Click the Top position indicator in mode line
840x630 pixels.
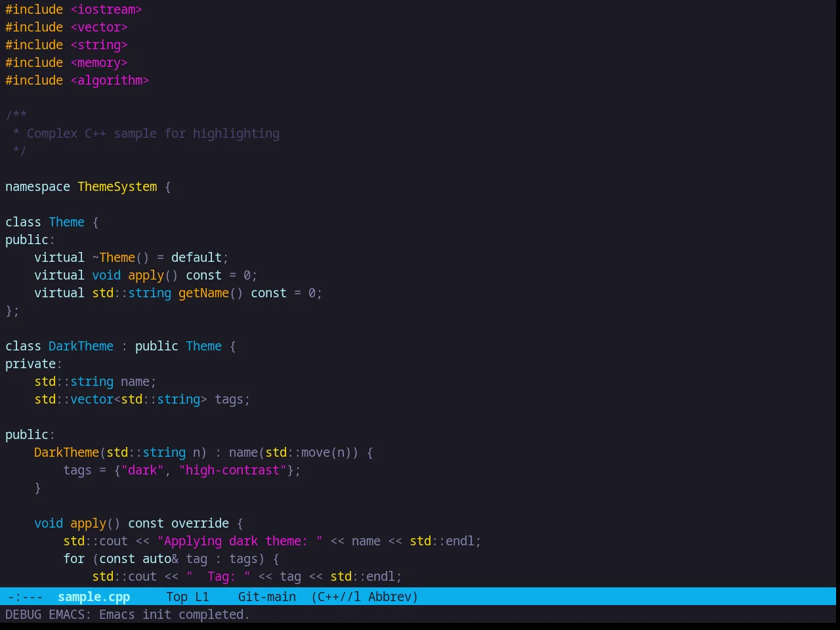[x=177, y=597]
